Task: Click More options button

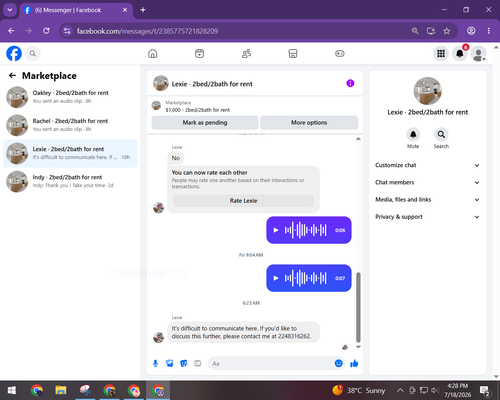Action: 309,123
